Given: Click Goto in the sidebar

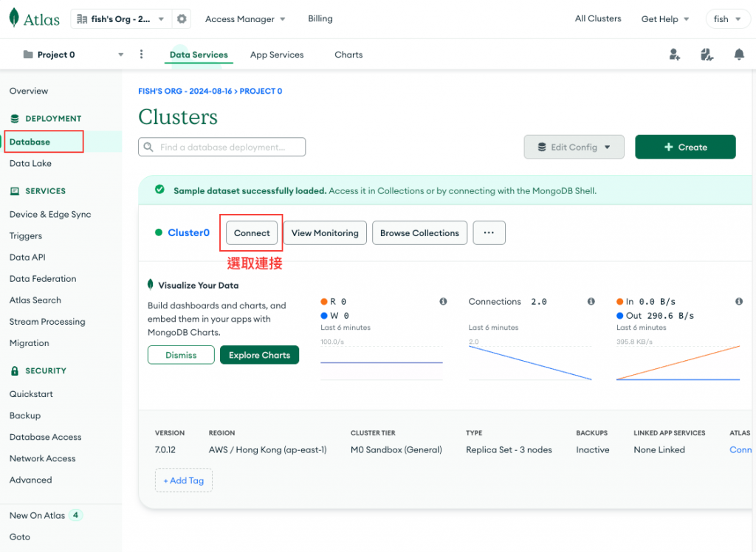Looking at the screenshot, I should coord(20,537).
